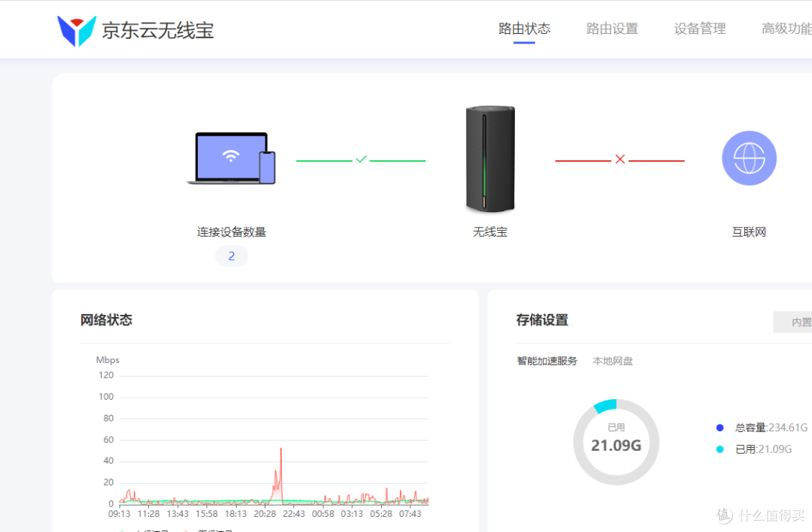The height and width of the screenshot is (532, 812).
Task: Click the internet globe icon
Action: click(749, 158)
